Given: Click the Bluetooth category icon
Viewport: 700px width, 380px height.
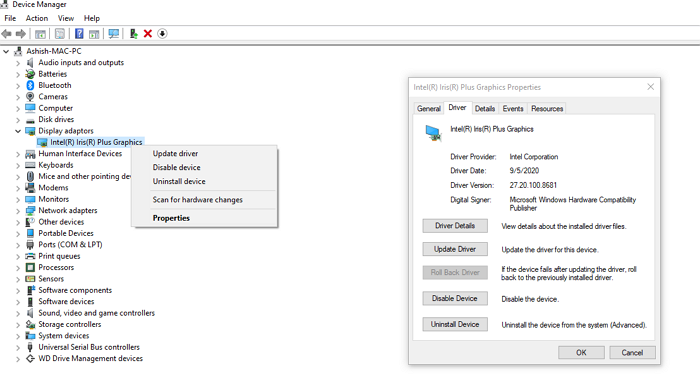Looking at the screenshot, I should [30, 85].
